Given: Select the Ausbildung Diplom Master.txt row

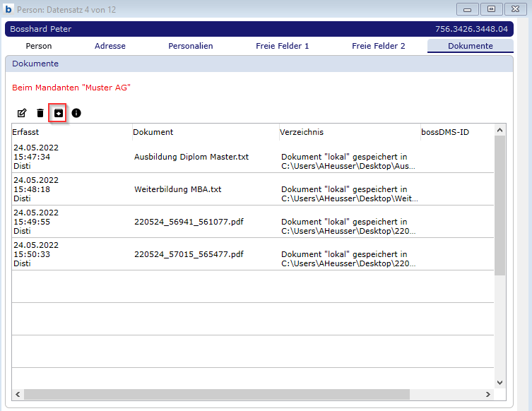Looking at the screenshot, I should tap(191, 157).
